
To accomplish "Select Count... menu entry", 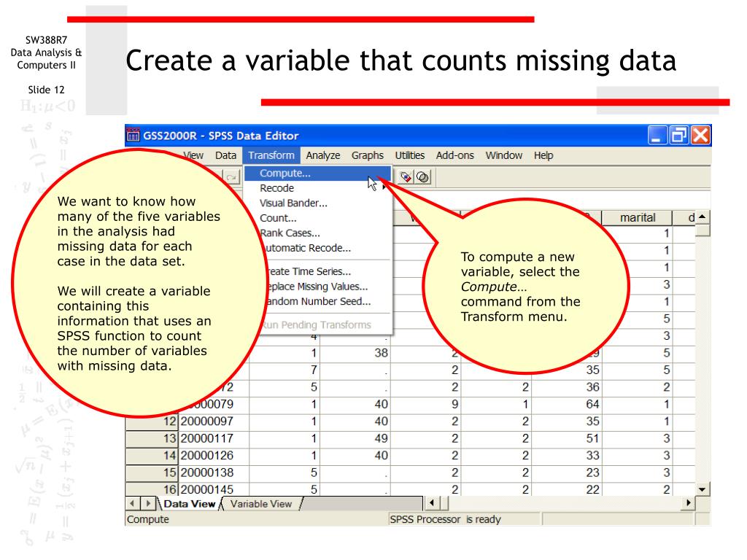I will (318, 218).
